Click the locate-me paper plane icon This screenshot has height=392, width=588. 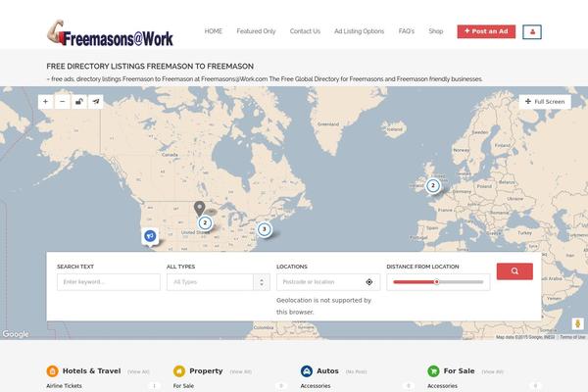point(96,102)
